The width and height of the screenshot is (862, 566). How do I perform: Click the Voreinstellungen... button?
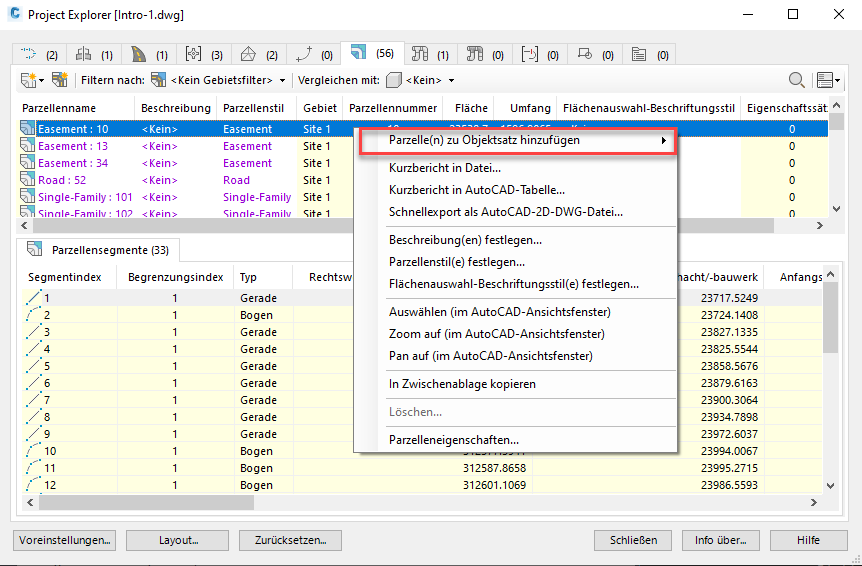64,540
